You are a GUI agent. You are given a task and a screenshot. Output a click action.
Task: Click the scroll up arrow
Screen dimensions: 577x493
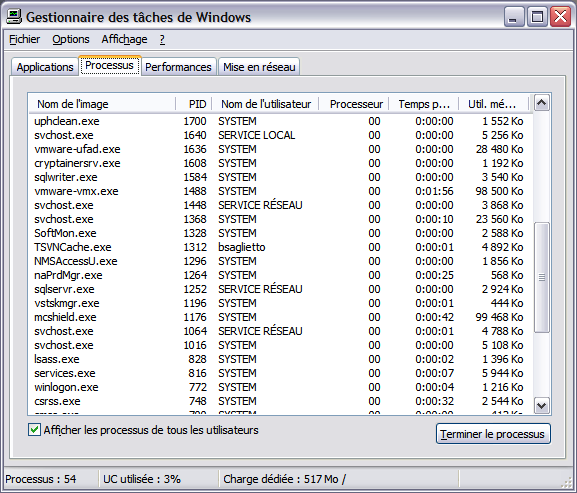pos(542,103)
